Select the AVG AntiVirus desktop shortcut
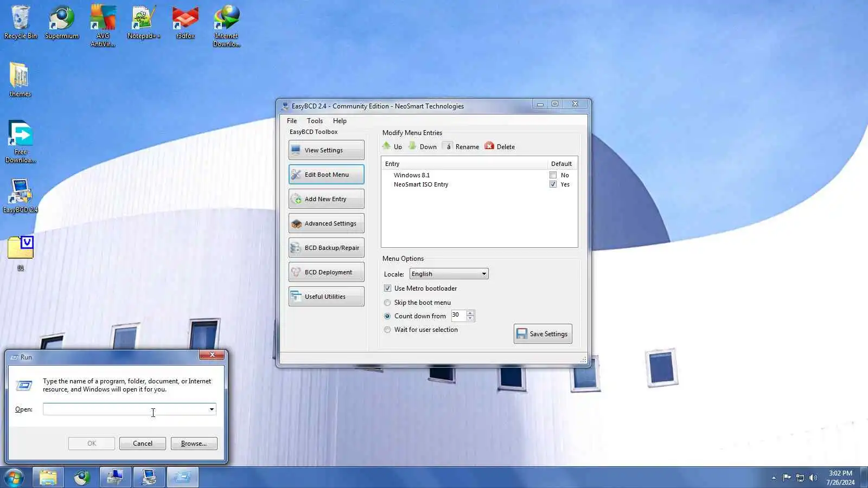This screenshot has height=488, width=868. coord(103,25)
